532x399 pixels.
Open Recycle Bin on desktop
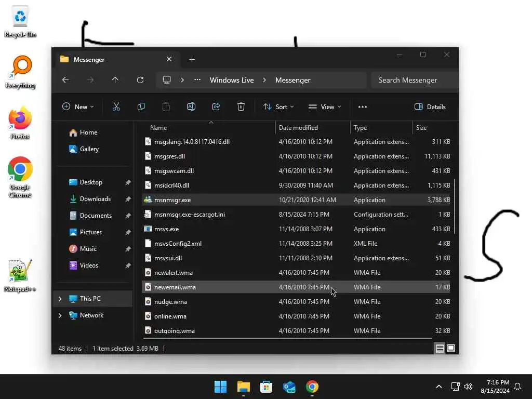click(x=20, y=21)
